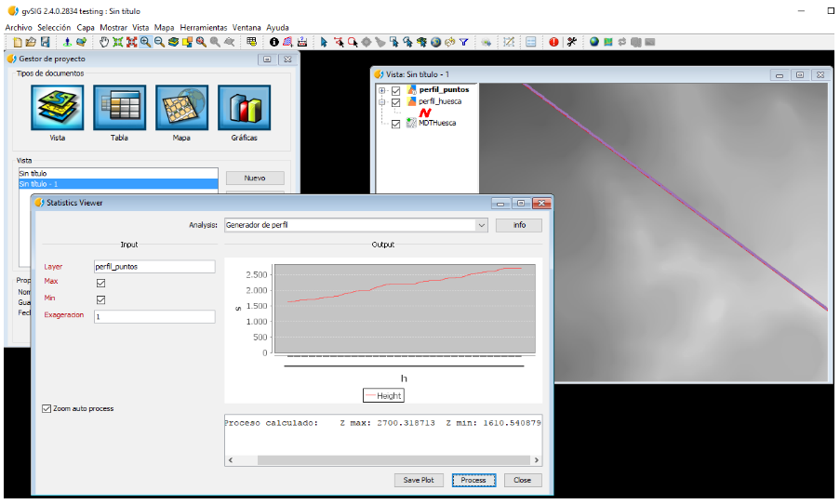Click the Save project floppy icon

(44, 42)
